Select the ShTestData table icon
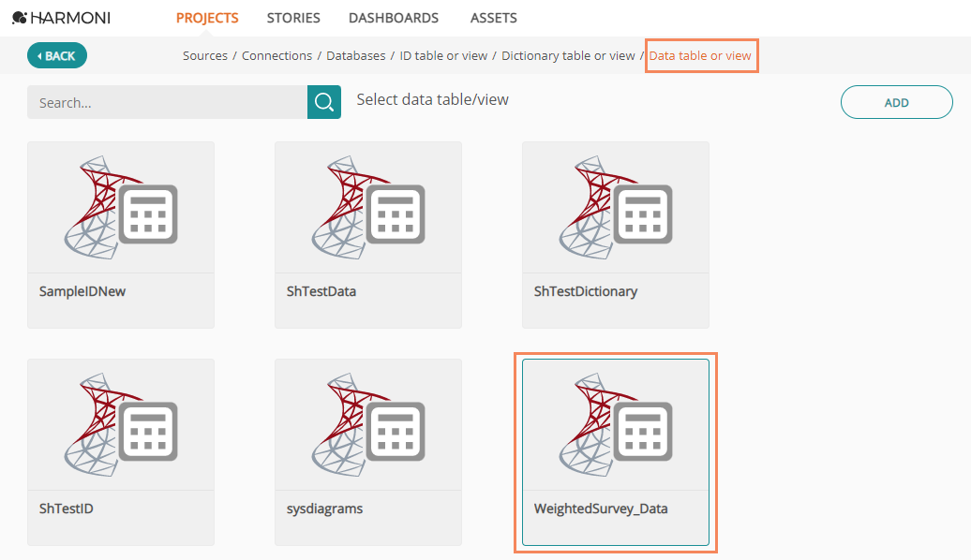Screen dimensions: 971x560 (367, 207)
